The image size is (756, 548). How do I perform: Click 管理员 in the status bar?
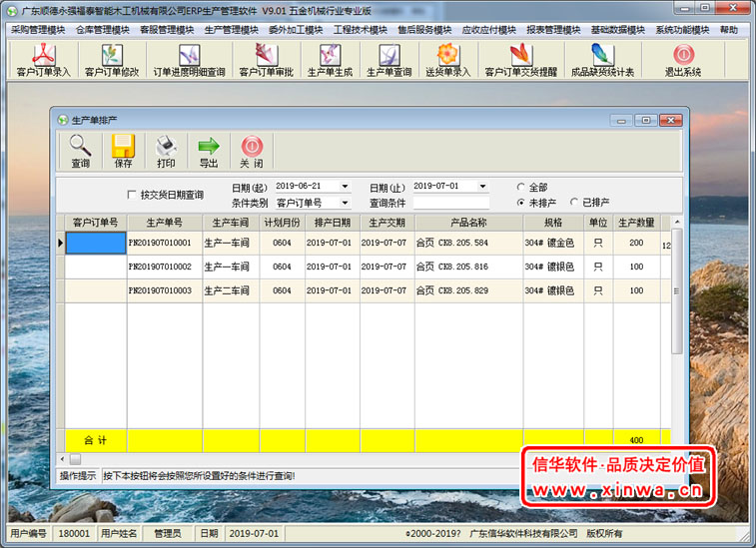point(168,534)
